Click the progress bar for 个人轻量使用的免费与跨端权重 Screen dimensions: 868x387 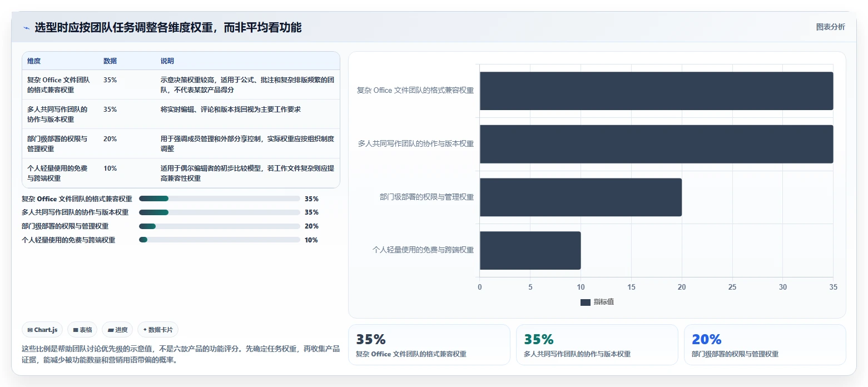tap(220, 240)
